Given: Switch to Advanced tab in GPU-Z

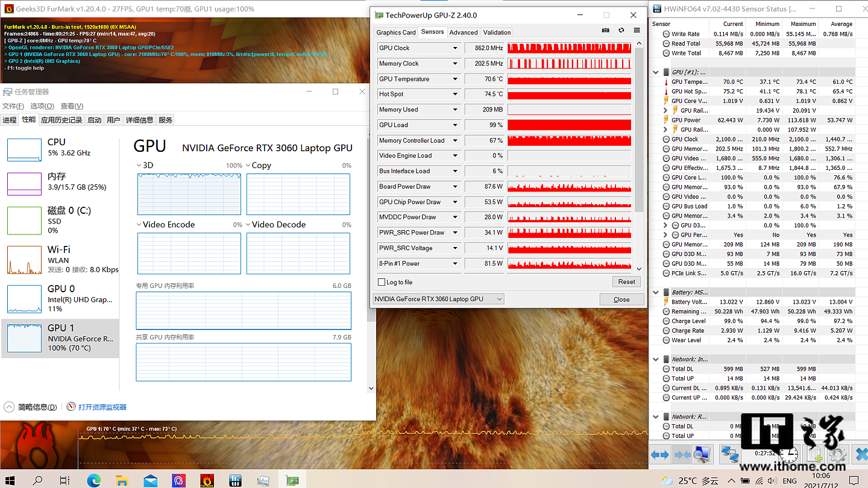Looking at the screenshot, I should pyautogui.click(x=464, y=33).
